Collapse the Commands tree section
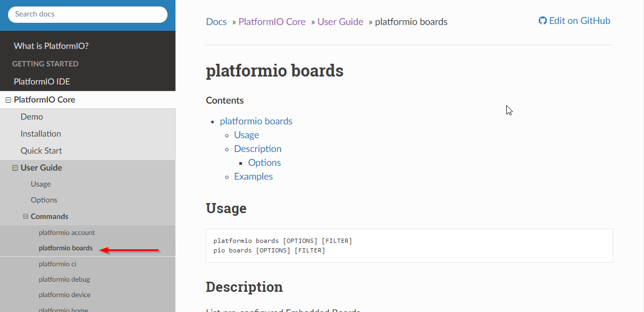The height and width of the screenshot is (312, 644). click(25, 216)
